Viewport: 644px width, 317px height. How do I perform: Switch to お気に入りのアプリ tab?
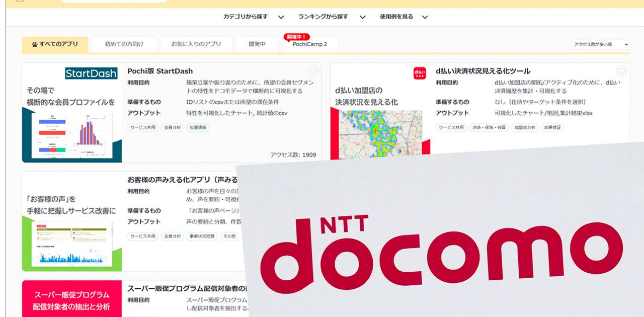[x=196, y=44]
